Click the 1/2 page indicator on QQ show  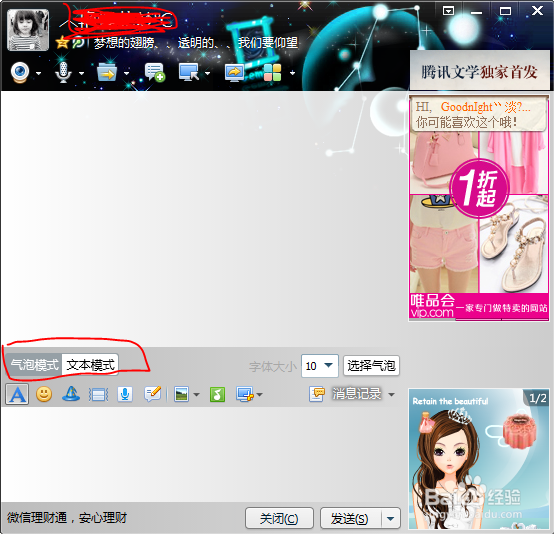coord(538,398)
